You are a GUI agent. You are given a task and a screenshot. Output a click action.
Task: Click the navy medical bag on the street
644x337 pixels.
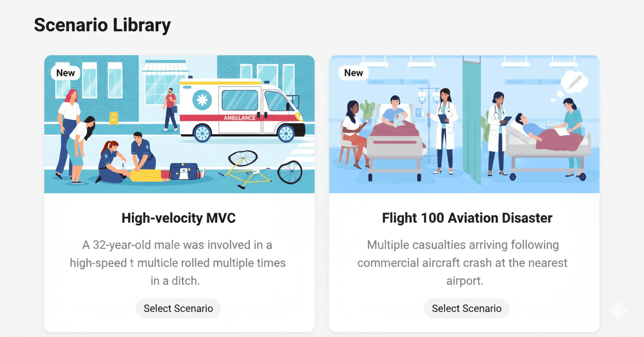[x=184, y=171]
